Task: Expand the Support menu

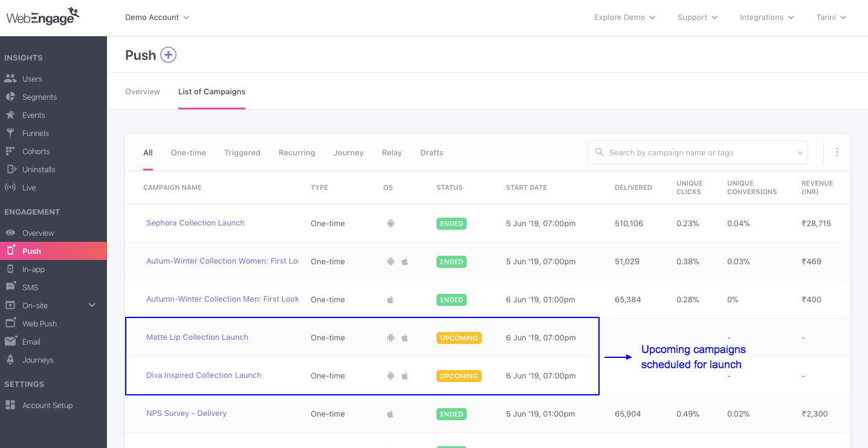Action: 698,18
